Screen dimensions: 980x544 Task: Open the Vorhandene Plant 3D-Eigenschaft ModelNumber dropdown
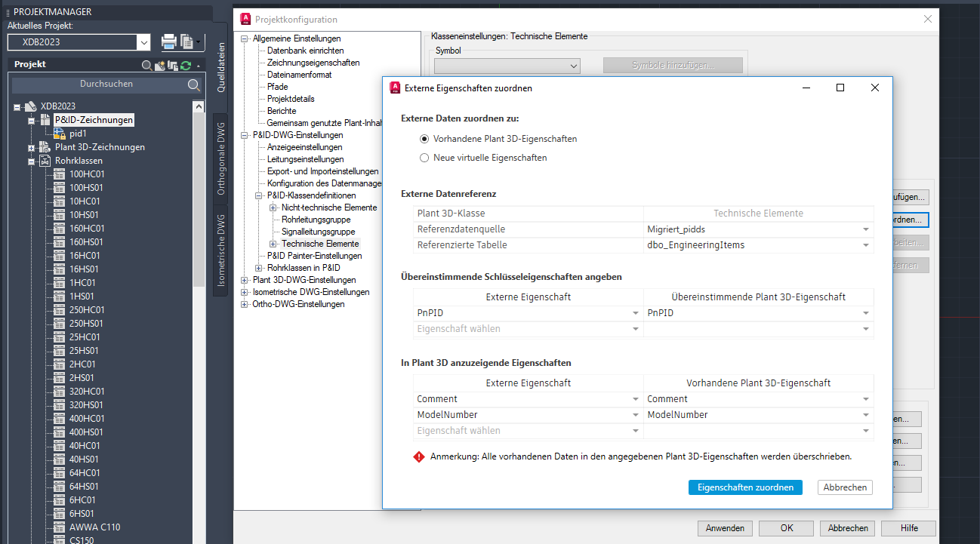[x=866, y=415]
